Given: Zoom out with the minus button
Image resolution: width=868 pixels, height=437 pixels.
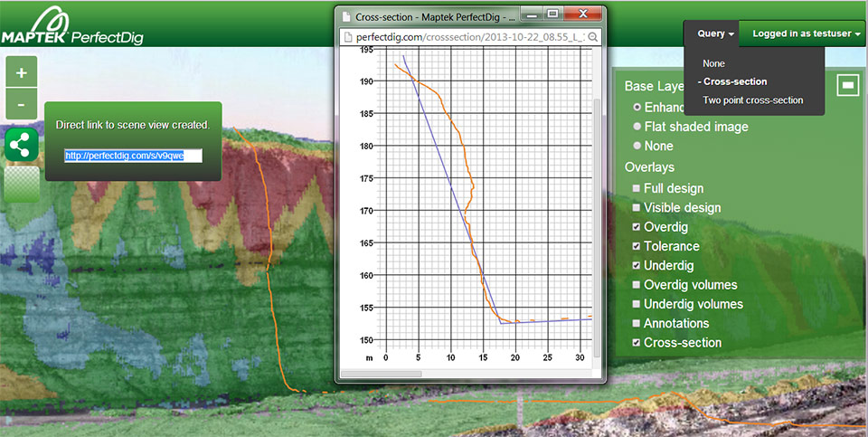Looking at the screenshot, I should point(21,104).
